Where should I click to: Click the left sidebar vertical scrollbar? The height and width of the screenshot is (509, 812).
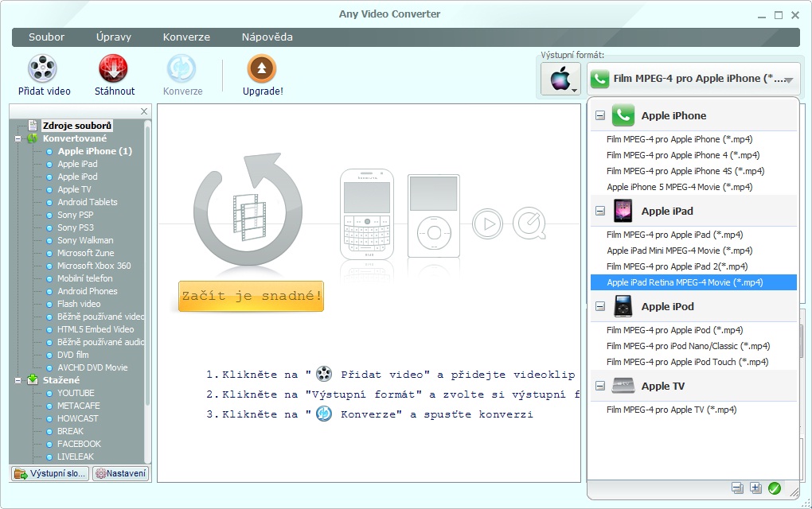coord(147,264)
